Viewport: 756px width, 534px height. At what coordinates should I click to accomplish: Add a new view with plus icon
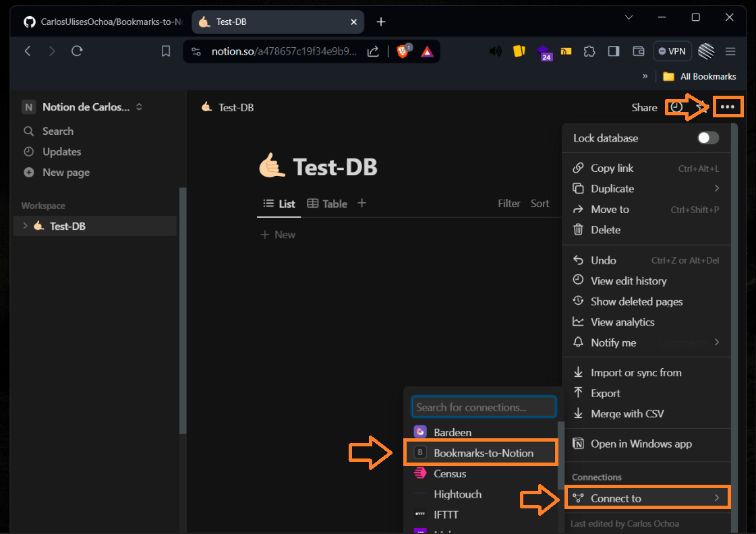[x=361, y=204]
